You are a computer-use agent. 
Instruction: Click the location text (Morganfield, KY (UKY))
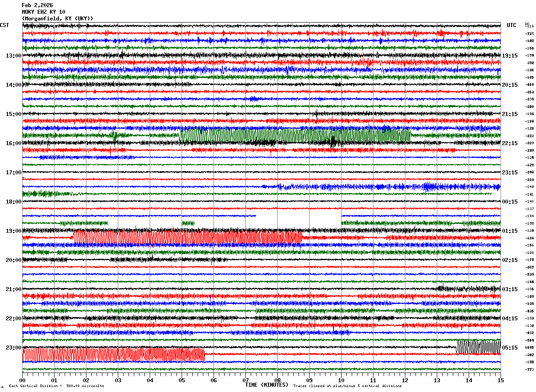pos(58,19)
